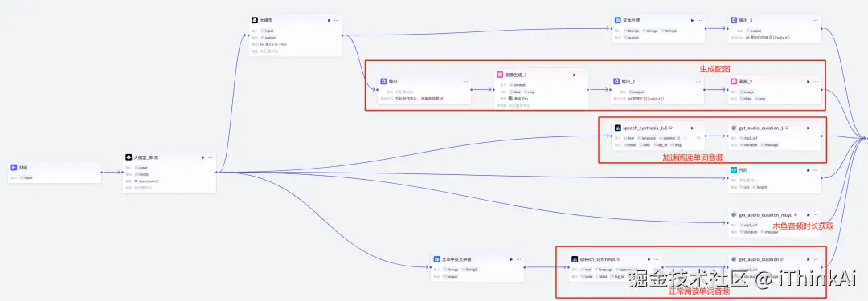Click the speech_synthesis plugin icon

pyautogui.click(x=575, y=258)
